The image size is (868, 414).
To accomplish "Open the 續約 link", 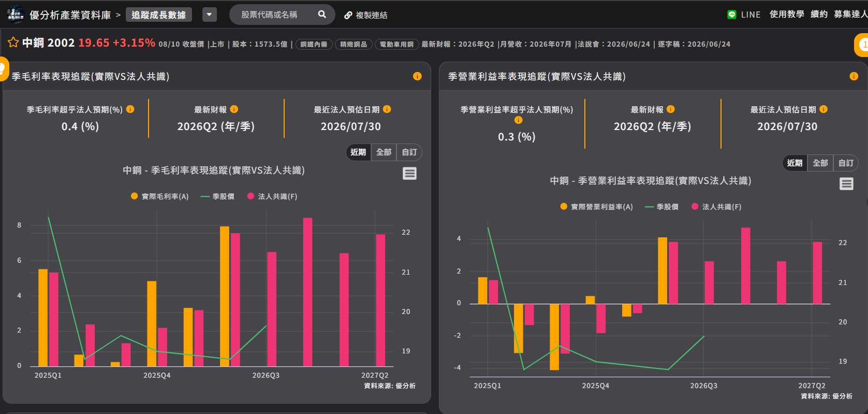I will tap(819, 14).
